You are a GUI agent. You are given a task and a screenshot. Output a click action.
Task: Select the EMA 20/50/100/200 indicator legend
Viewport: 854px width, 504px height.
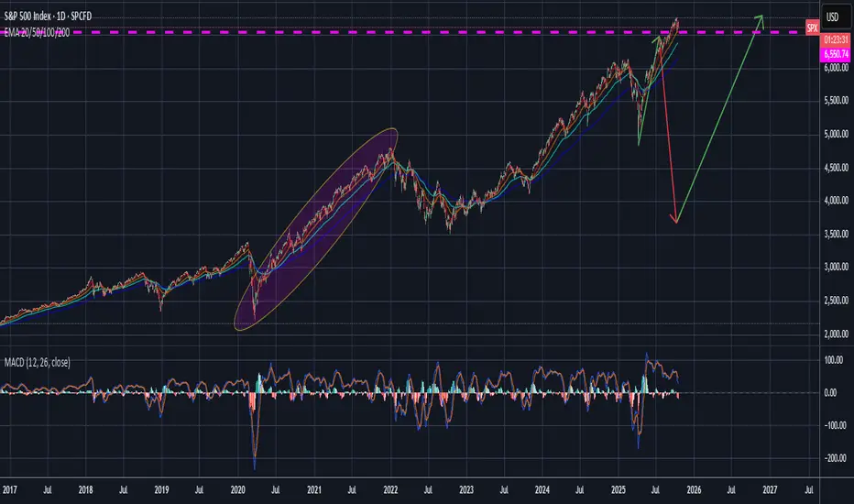pyautogui.click(x=37, y=33)
